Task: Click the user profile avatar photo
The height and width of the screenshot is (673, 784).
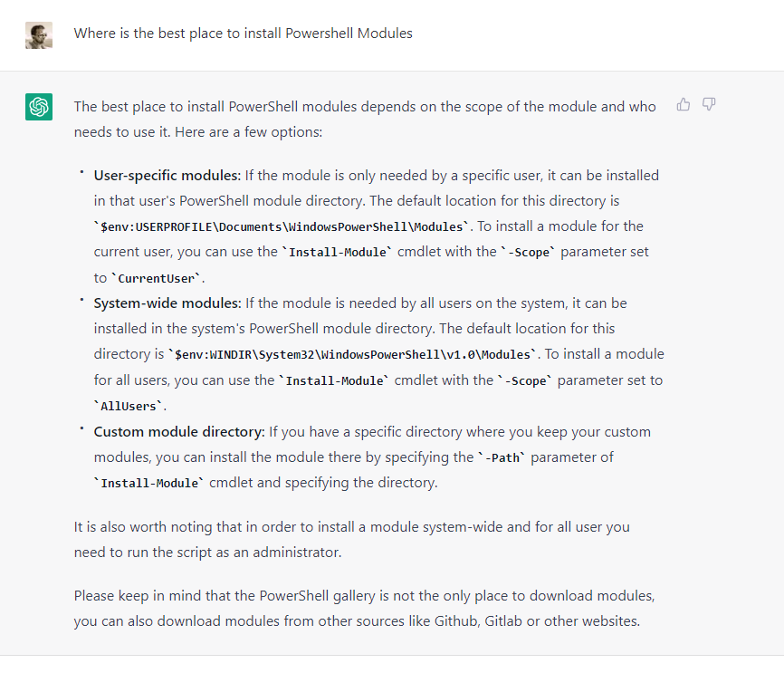Action: [x=39, y=35]
